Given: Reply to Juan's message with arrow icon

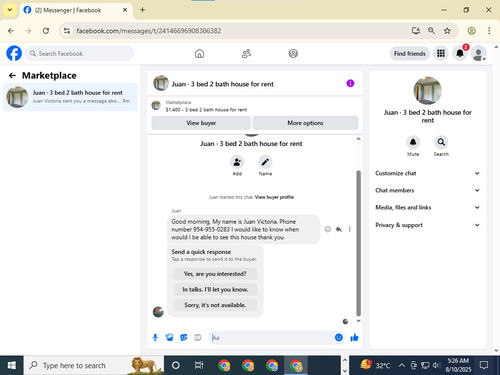Looking at the screenshot, I should [339, 229].
